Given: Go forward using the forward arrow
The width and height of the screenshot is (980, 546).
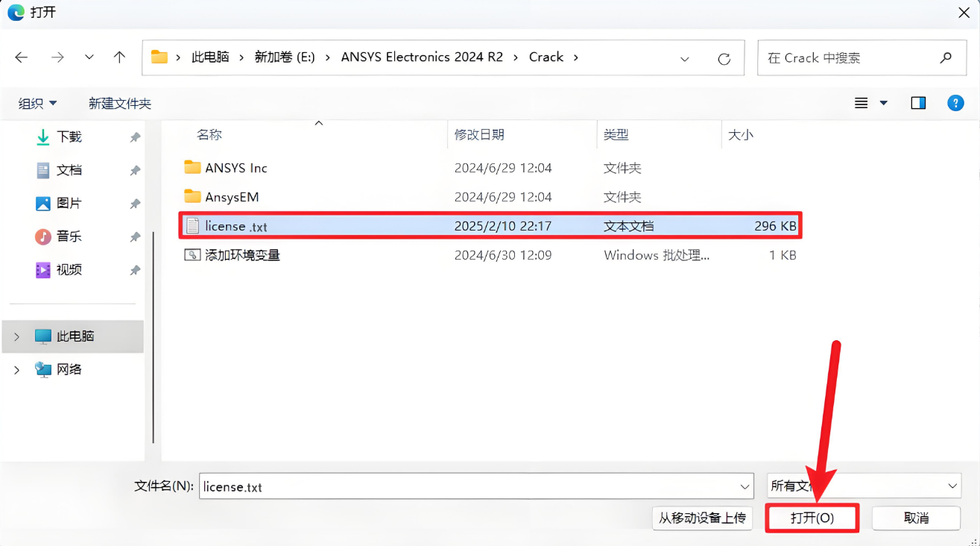Looking at the screenshot, I should (x=57, y=57).
